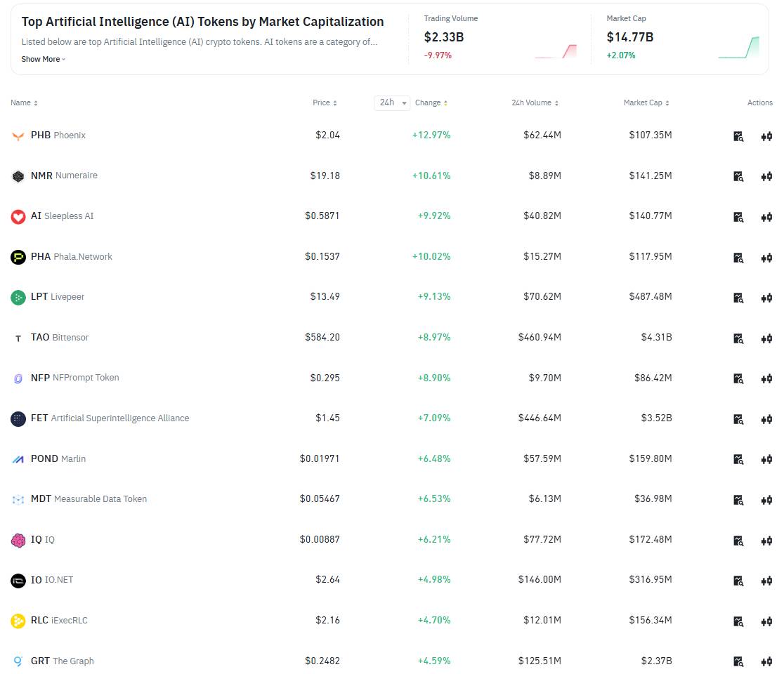Expand the Show More description
Viewport: 784px width, 674px height.
[x=43, y=59]
